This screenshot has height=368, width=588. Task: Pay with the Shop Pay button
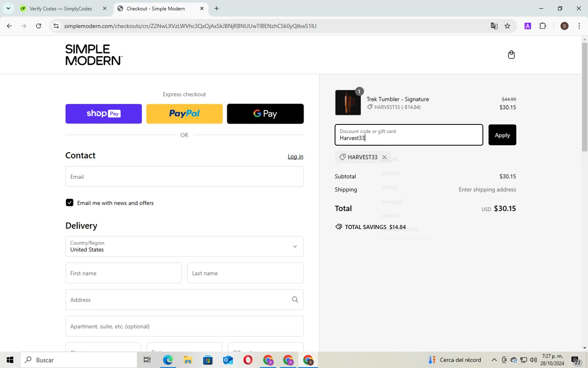pyautogui.click(x=103, y=114)
